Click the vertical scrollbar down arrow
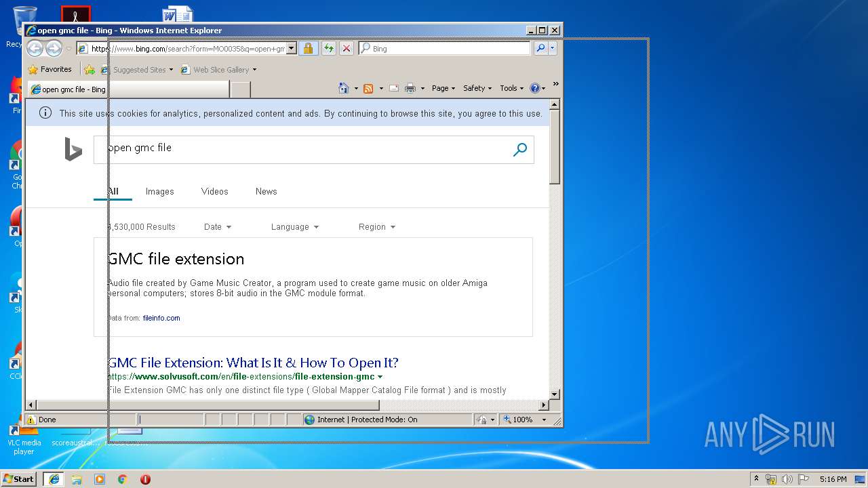Viewport: 868px width, 488px height. pyautogui.click(x=555, y=394)
